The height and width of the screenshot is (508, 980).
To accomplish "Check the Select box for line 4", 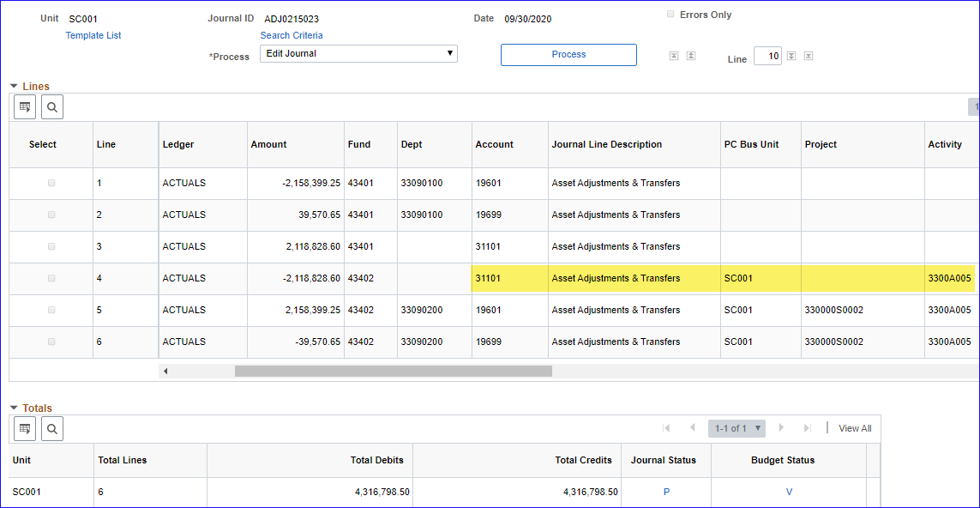I will click(x=51, y=278).
